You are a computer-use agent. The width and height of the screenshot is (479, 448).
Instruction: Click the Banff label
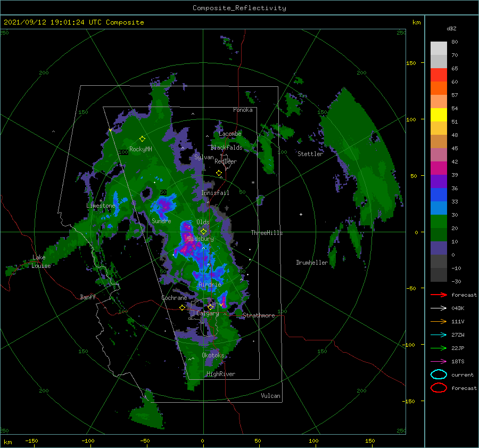click(x=88, y=297)
